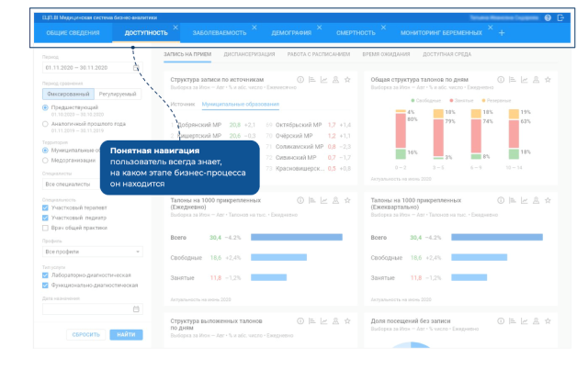Check Врач общей практики checkbox
Viewport: 588px width, 370px height.
click(x=45, y=228)
